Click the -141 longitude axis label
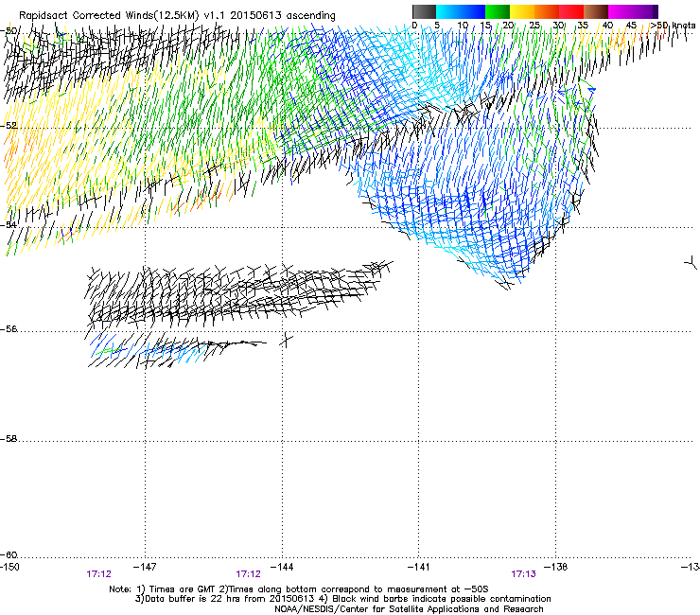The width and height of the screenshot is (700, 615). click(419, 567)
